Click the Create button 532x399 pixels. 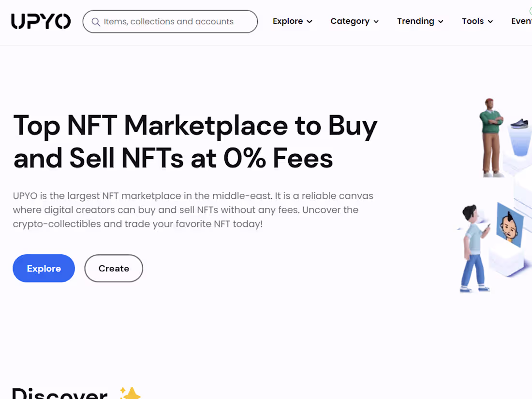[x=114, y=268]
